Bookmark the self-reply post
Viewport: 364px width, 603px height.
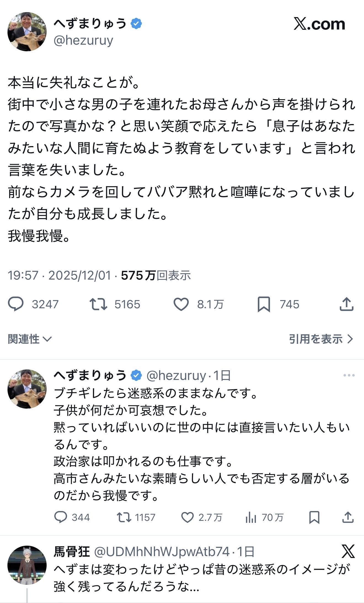tap(314, 517)
